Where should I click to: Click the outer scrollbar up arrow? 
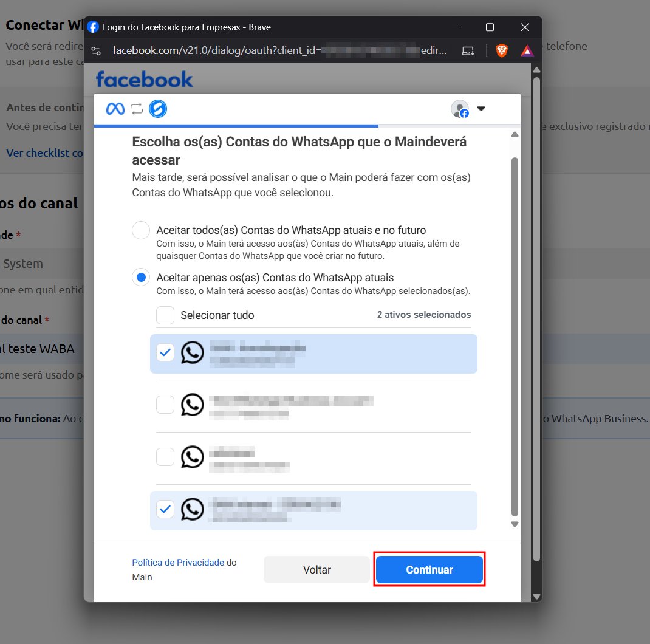click(536, 70)
